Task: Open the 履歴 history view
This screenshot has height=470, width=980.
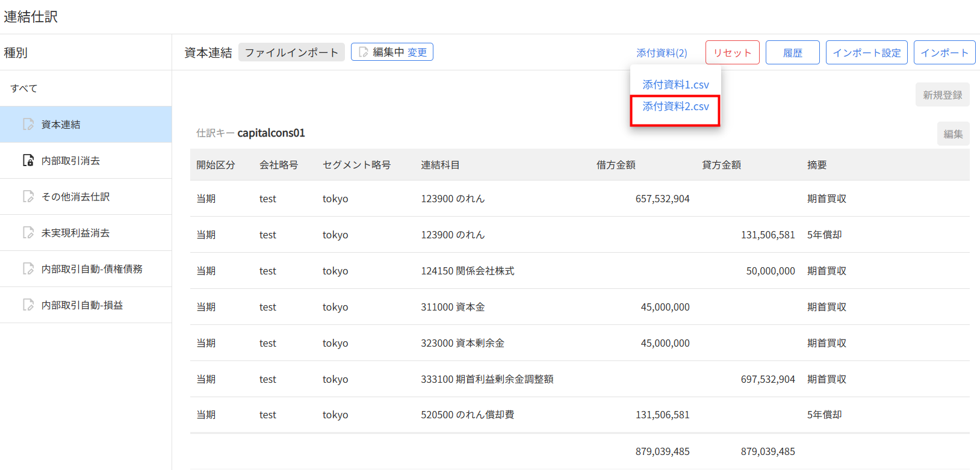Action: (792, 53)
